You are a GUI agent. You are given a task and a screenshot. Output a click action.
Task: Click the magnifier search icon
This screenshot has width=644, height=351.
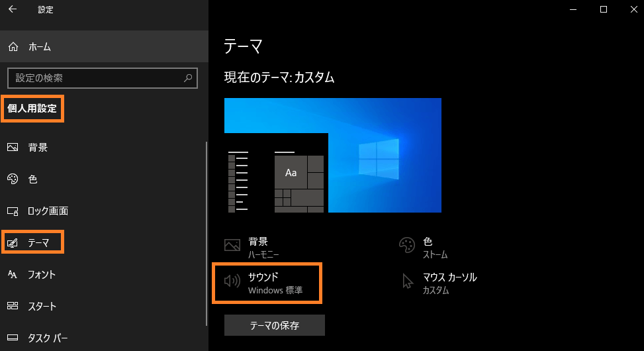tap(188, 77)
